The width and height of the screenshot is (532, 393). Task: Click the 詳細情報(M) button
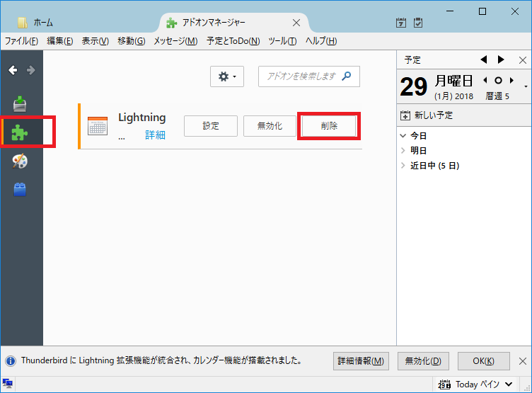361,361
